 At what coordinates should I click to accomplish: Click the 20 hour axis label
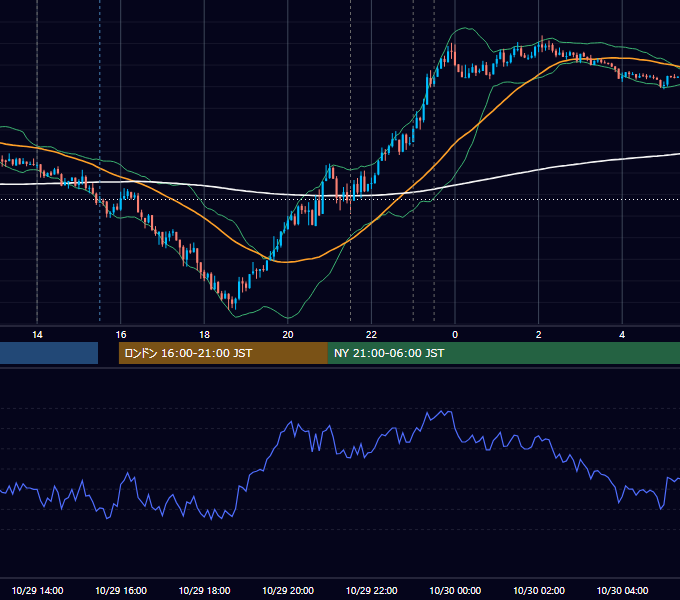pyautogui.click(x=288, y=335)
